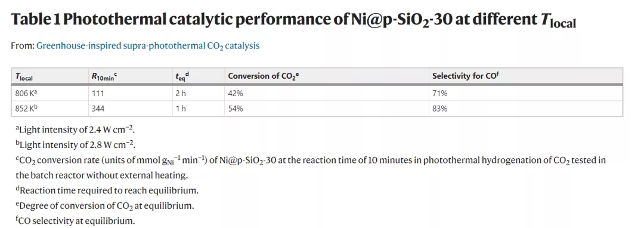
Task: Open the Greenhouse-inspired supra-photothermal CO2 catalysis link
Action: [148, 46]
